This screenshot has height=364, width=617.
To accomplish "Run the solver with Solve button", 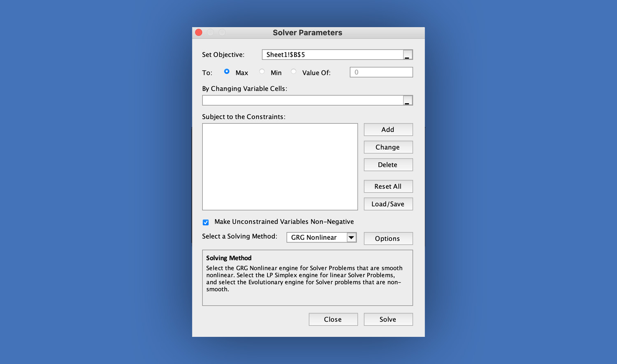I will [x=388, y=320].
